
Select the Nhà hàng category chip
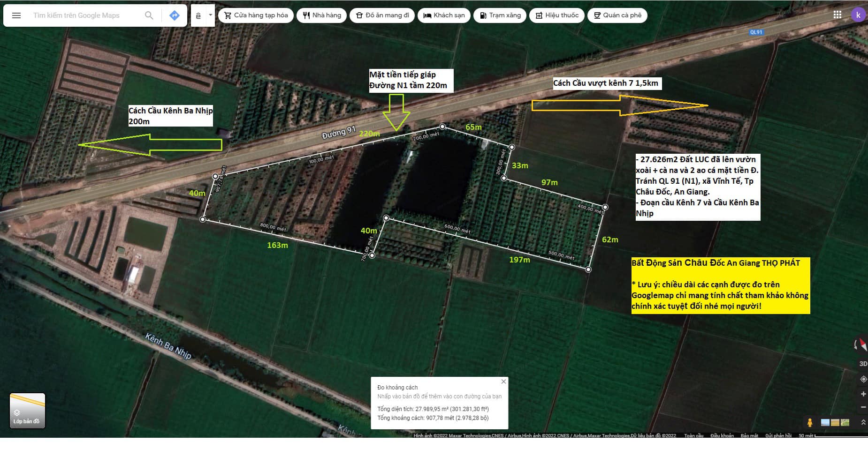(321, 15)
